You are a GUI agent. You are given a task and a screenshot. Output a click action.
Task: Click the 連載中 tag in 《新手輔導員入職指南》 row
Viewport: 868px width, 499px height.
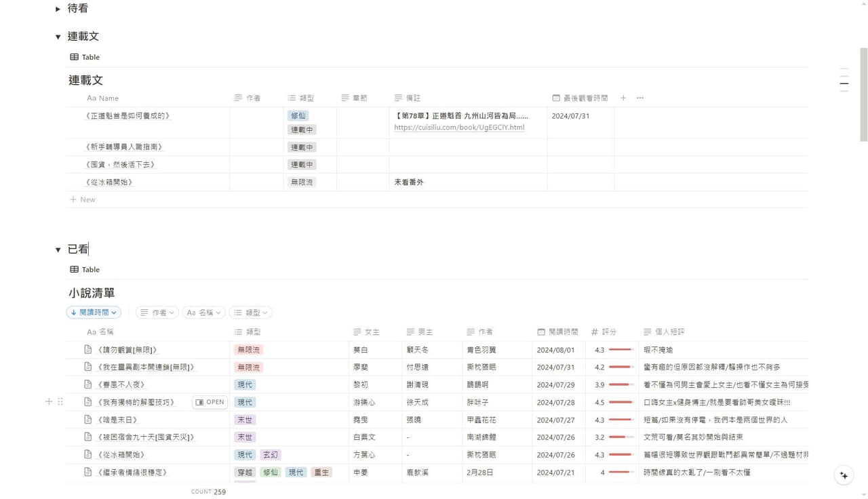[x=302, y=147]
